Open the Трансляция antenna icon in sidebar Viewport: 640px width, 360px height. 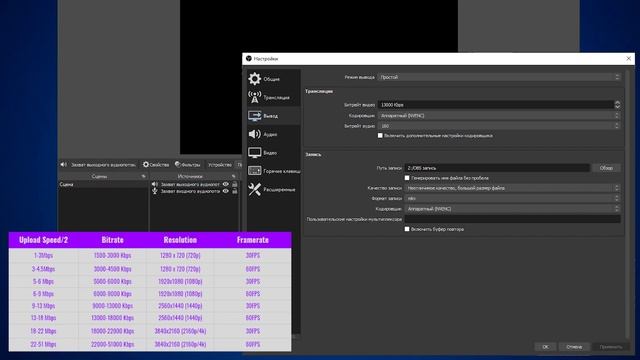tap(255, 97)
